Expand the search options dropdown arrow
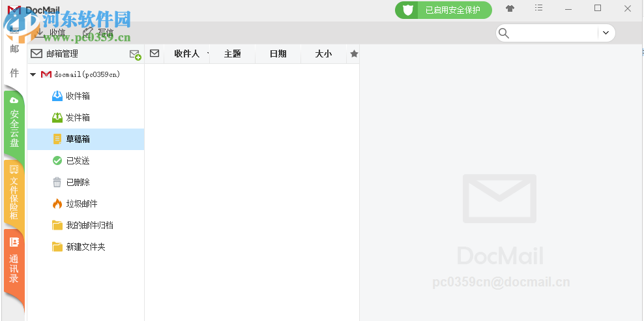The width and height of the screenshot is (644, 321). coord(606,33)
